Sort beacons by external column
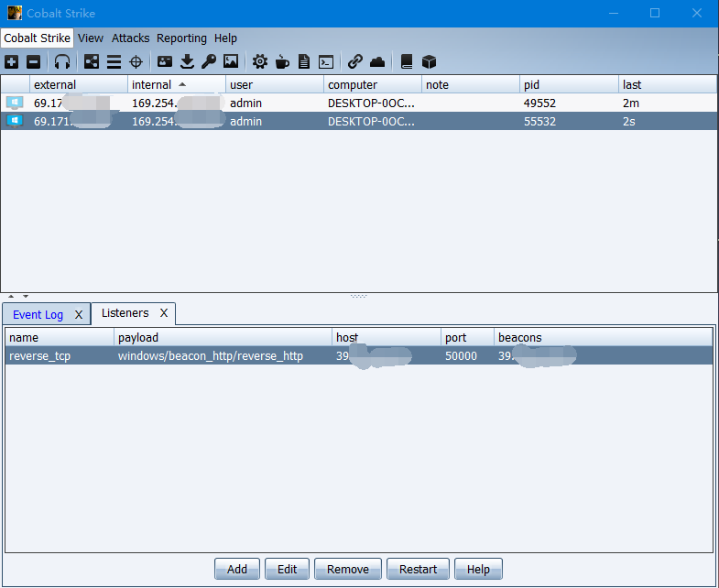719x588 pixels. tap(79, 84)
